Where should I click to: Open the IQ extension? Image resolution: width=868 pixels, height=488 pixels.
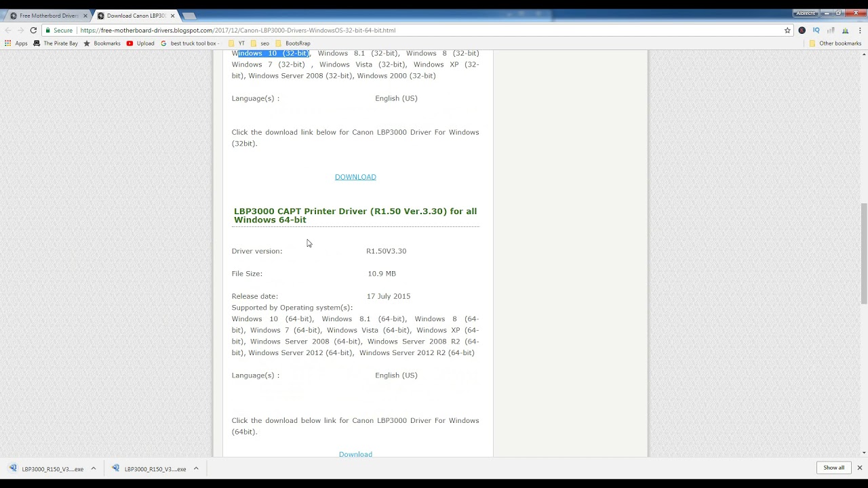tap(816, 30)
